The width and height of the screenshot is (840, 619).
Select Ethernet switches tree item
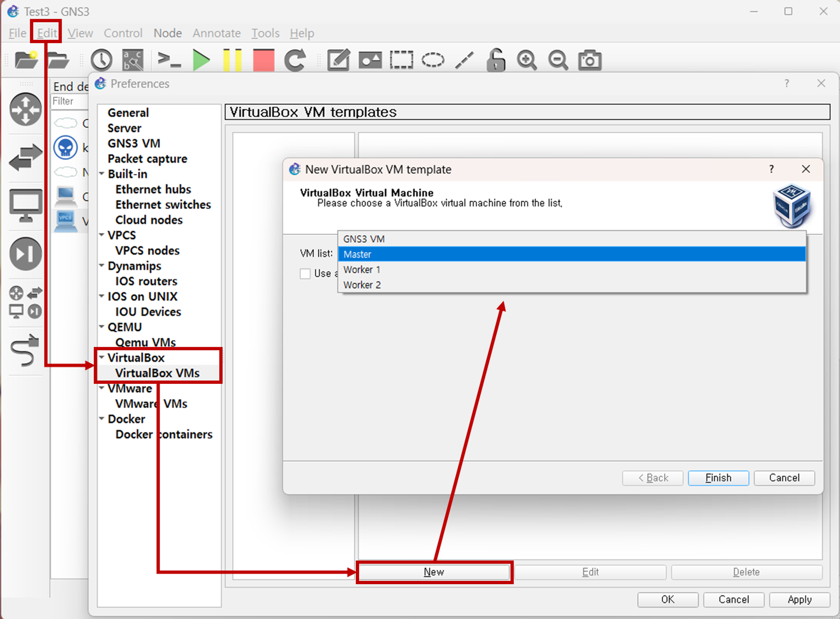pos(163,205)
